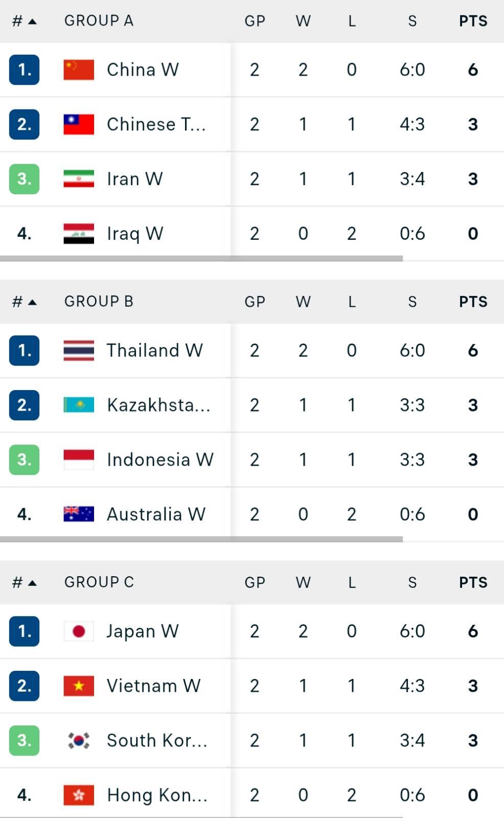Screen dimensions: 504x818
Task: Click the Chinese Taipei flag icon
Action: 79,124
